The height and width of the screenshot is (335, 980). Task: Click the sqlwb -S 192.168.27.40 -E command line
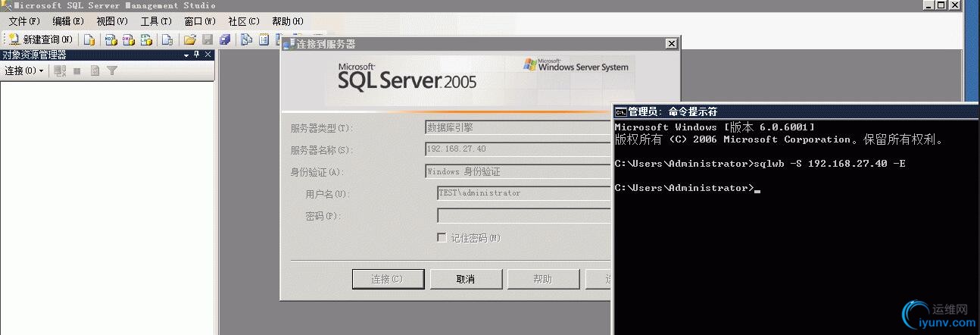[x=829, y=164]
